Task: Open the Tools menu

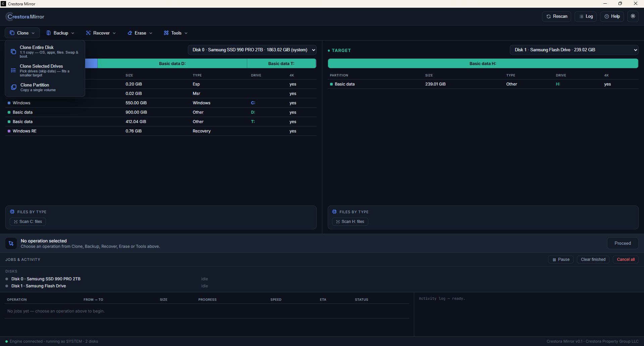Action: click(x=176, y=33)
